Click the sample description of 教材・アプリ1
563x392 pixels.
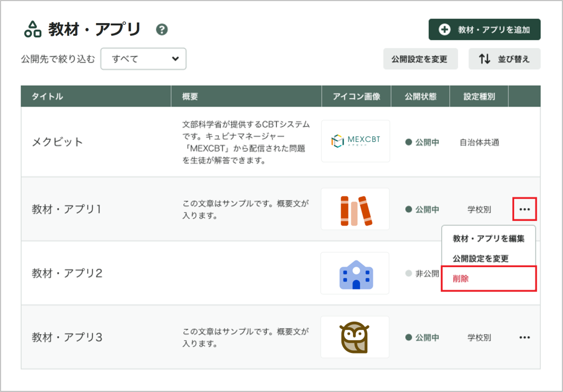tap(246, 209)
